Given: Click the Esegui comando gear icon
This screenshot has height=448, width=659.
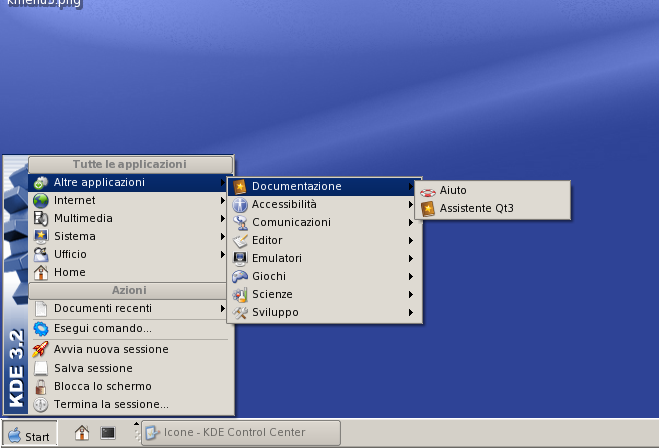Looking at the screenshot, I should pos(41,329).
